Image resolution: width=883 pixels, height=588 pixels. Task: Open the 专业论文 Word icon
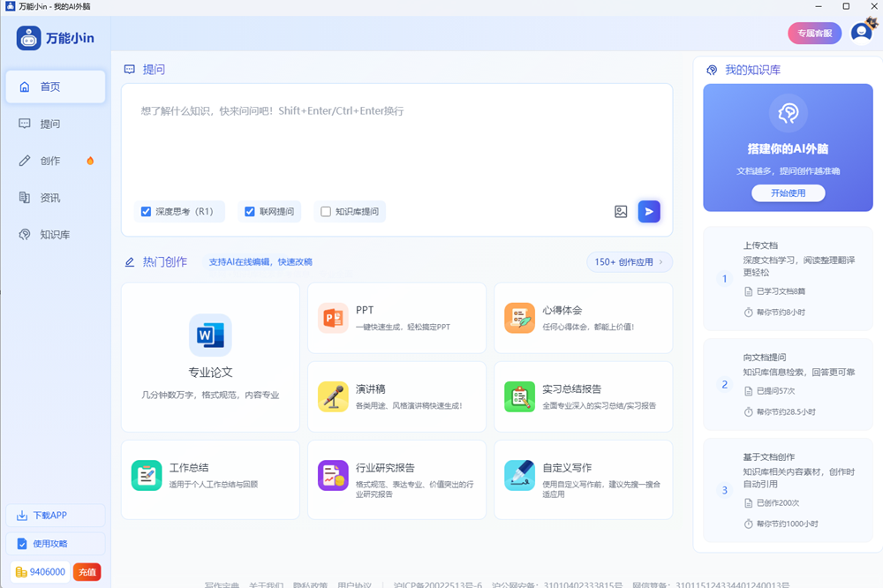[x=210, y=335]
